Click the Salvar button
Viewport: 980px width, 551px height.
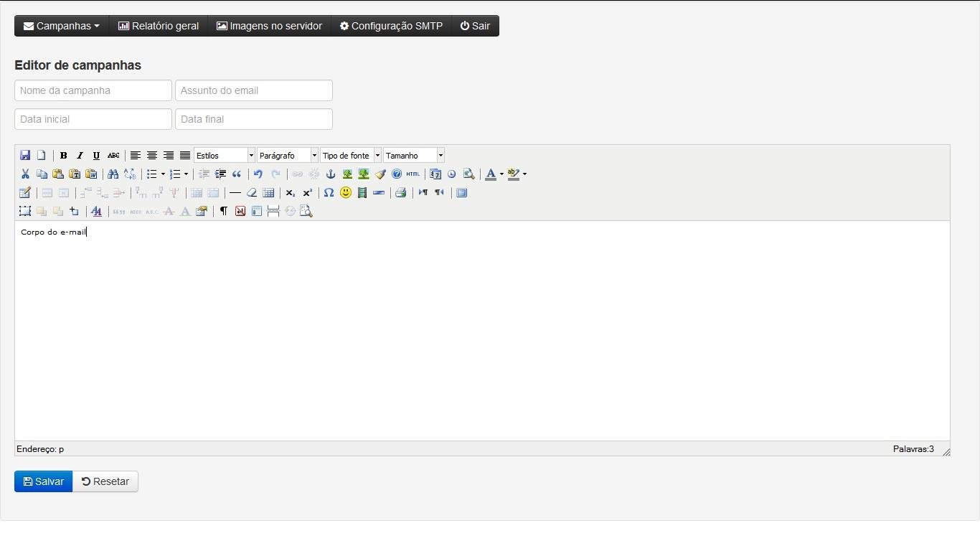43,481
